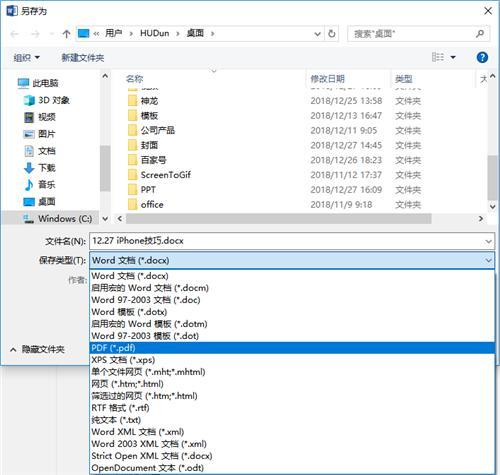
Task: Click the Forward navigation arrow
Action: tap(35, 34)
